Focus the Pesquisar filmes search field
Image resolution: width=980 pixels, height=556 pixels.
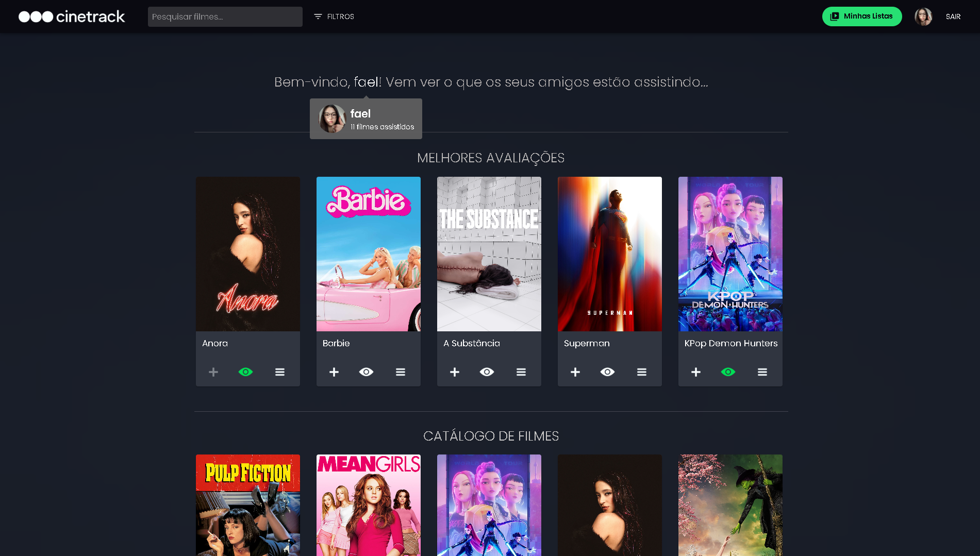pos(225,16)
